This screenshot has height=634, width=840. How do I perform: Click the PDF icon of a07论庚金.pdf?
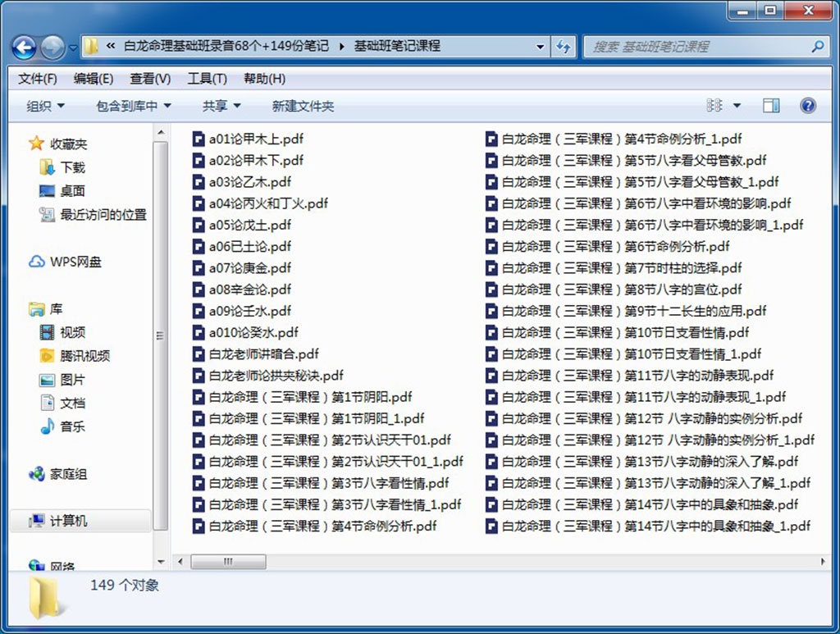coord(199,267)
